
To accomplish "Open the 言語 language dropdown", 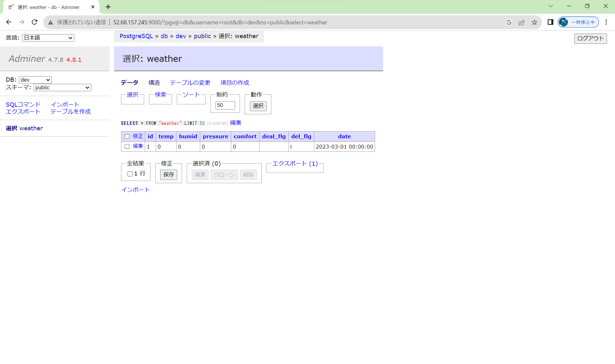I will [48, 38].
